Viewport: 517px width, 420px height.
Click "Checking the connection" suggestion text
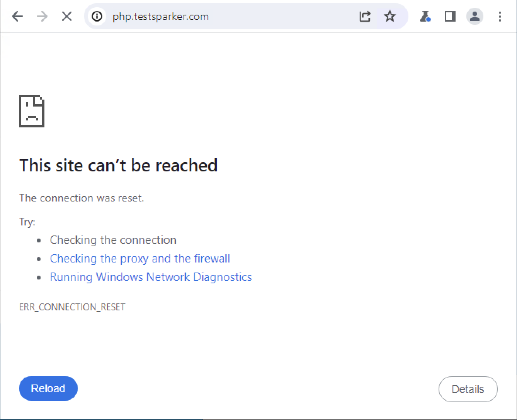coord(113,240)
